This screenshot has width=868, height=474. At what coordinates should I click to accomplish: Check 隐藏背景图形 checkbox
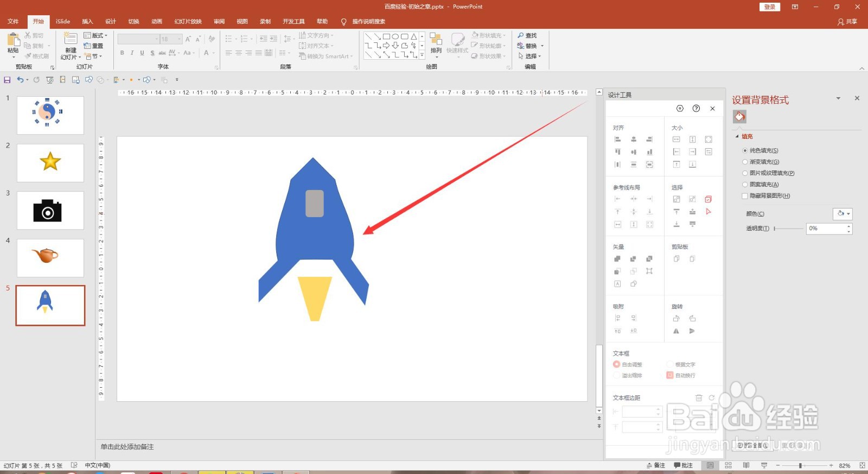(x=745, y=196)
